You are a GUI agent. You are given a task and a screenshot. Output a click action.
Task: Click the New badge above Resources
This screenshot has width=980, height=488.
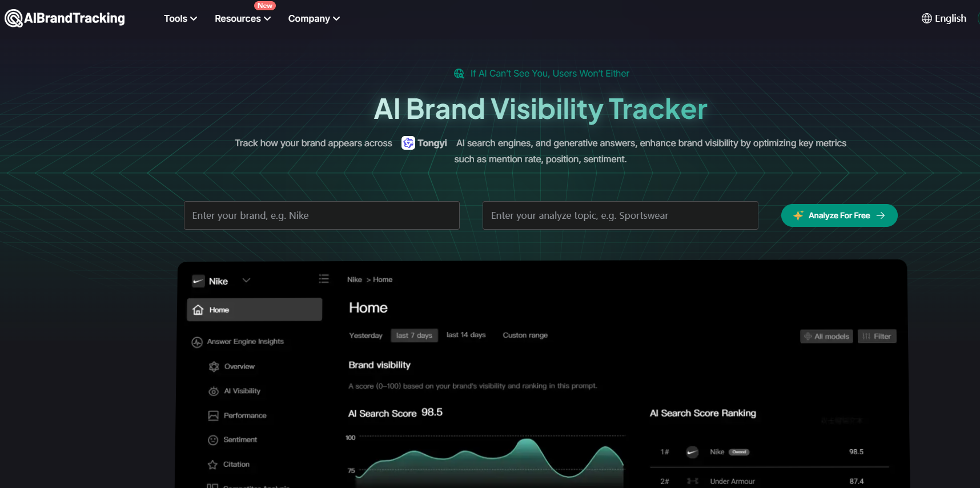click(x=265, y=6)
